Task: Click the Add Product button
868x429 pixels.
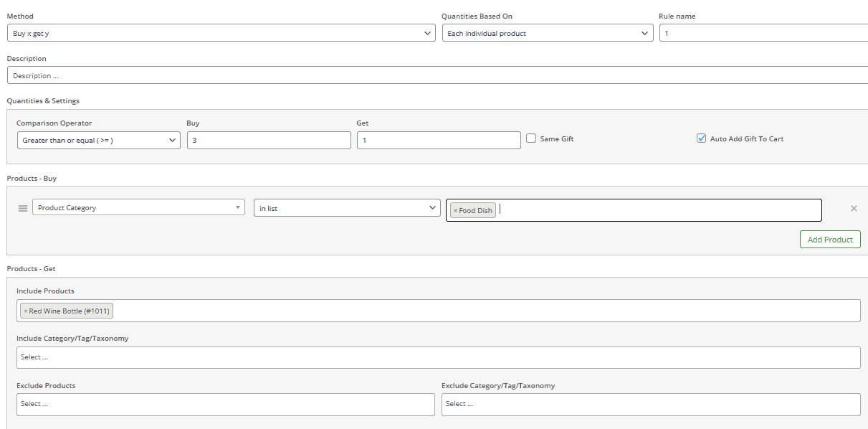Action: (x=830, y=239)
